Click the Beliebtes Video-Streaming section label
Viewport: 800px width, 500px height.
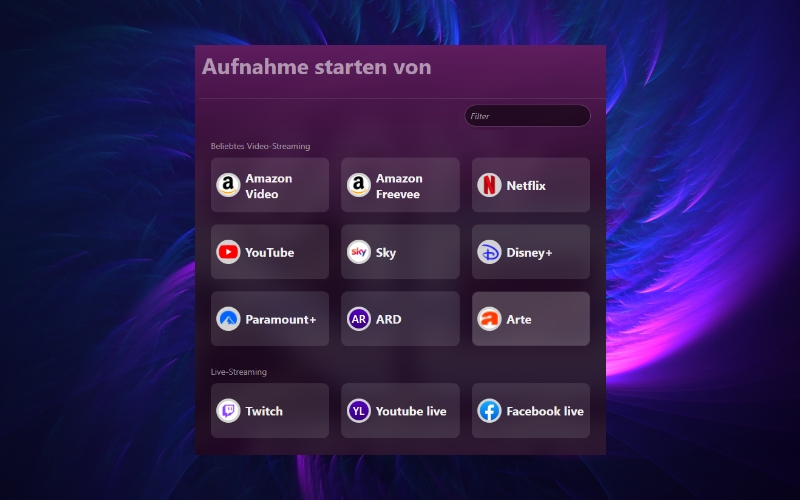pos(260,146)
